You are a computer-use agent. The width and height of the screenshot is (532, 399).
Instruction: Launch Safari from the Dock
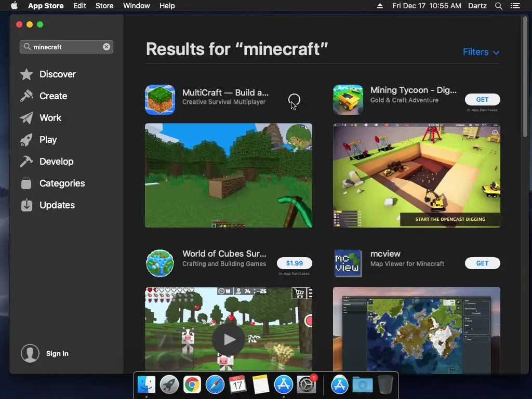215,385
